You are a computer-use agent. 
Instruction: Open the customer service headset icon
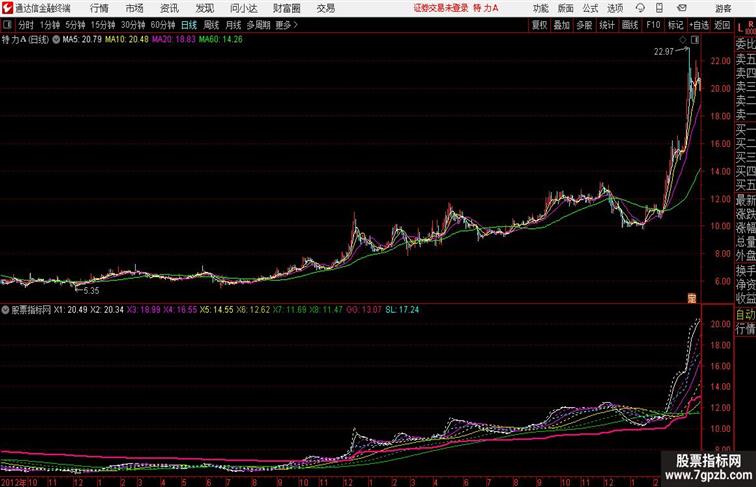click(x=640, y=8)
